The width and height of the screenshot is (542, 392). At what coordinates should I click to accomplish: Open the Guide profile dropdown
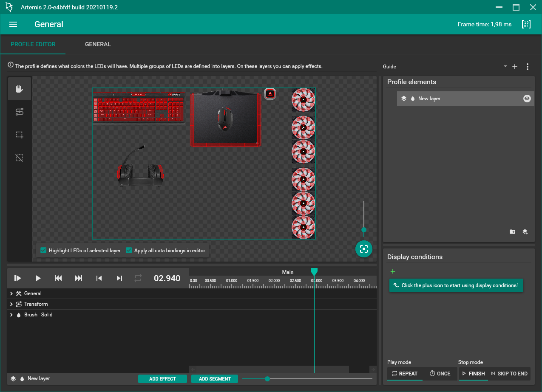coord(445,67)
